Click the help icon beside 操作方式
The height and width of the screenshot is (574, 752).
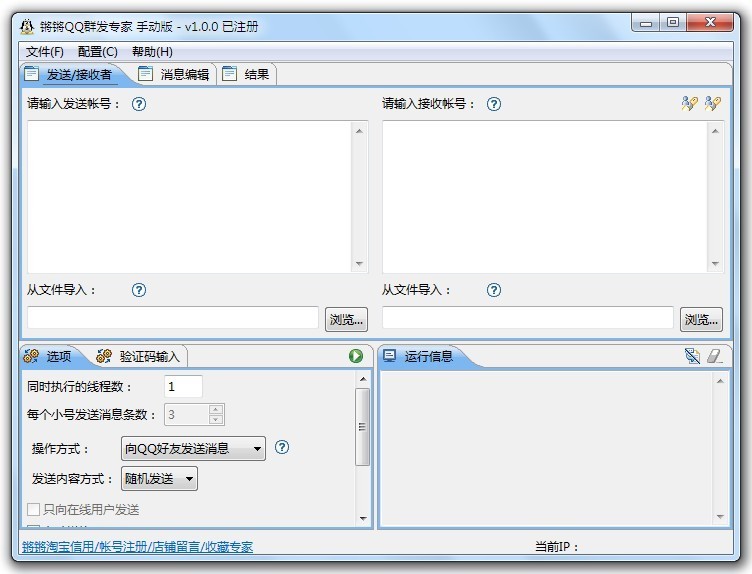tap(282, 447)
